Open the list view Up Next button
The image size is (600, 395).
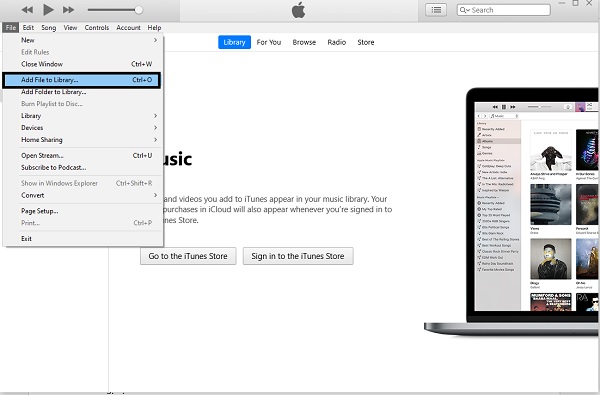click(436, 10)
